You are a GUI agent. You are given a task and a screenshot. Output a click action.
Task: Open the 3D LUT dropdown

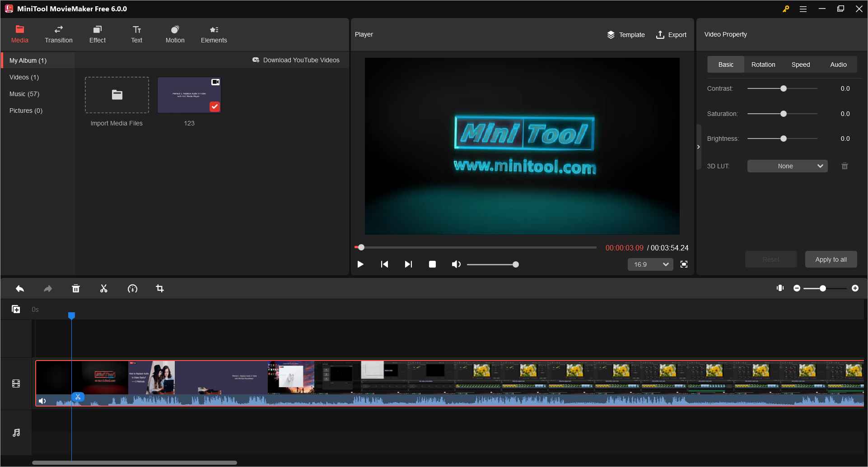pyautogui.click(x=787, y=166)
